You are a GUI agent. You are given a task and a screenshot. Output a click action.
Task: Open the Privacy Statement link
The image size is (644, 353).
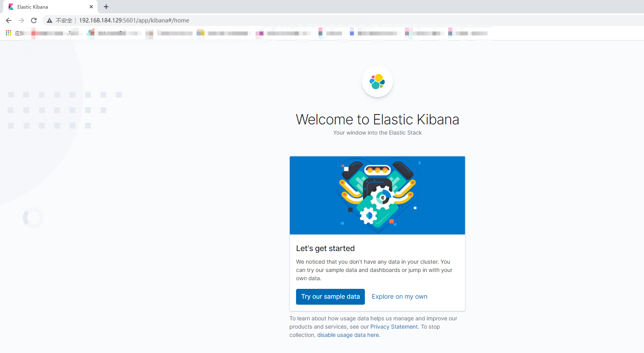394,327
